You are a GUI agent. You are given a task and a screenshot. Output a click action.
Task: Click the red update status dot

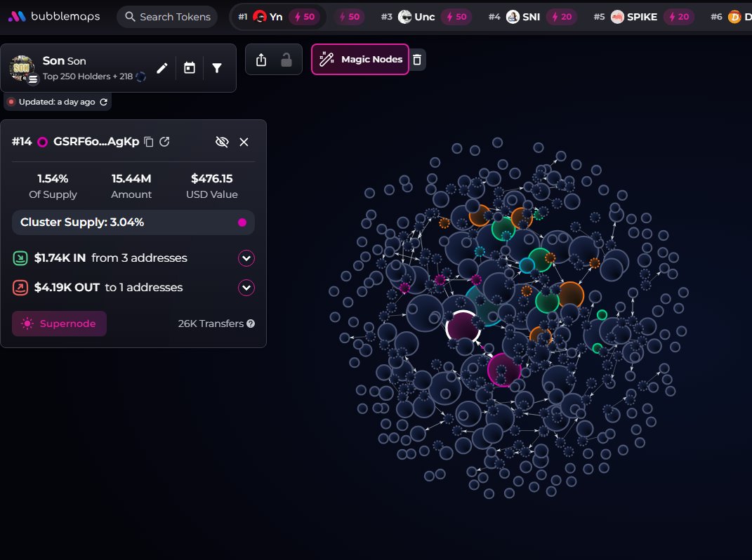point(11,102)
